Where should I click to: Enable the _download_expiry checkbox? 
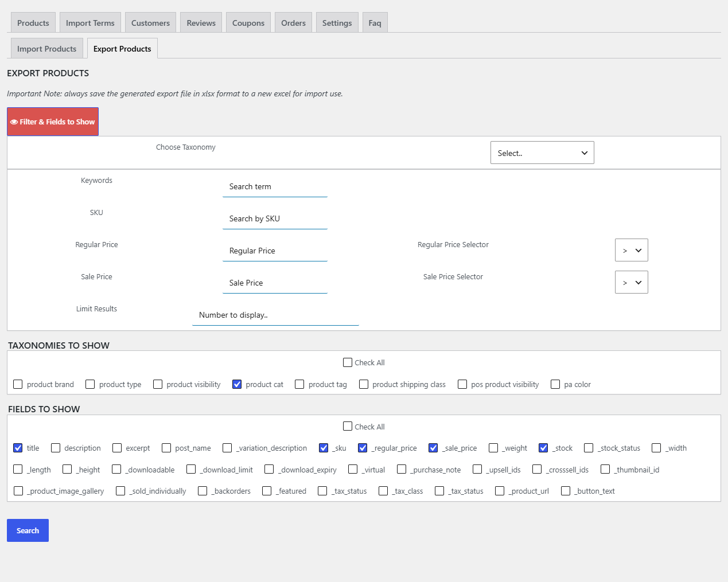(269, 469)
